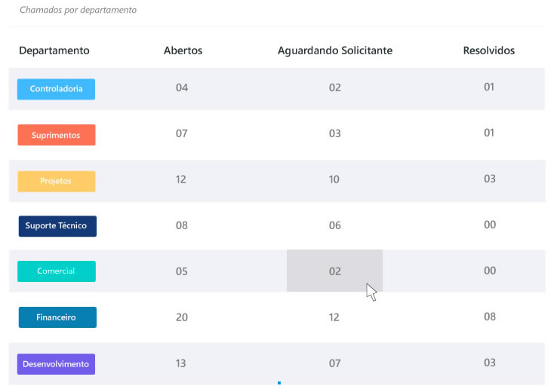Select Financeiro resolved count 08
554x392 pixels.
490,317
